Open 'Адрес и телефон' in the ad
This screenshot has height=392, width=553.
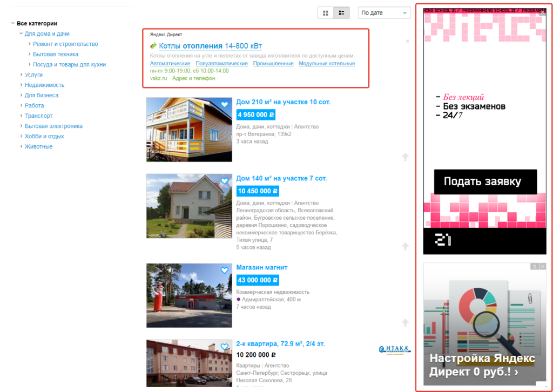tap(194, 78)
